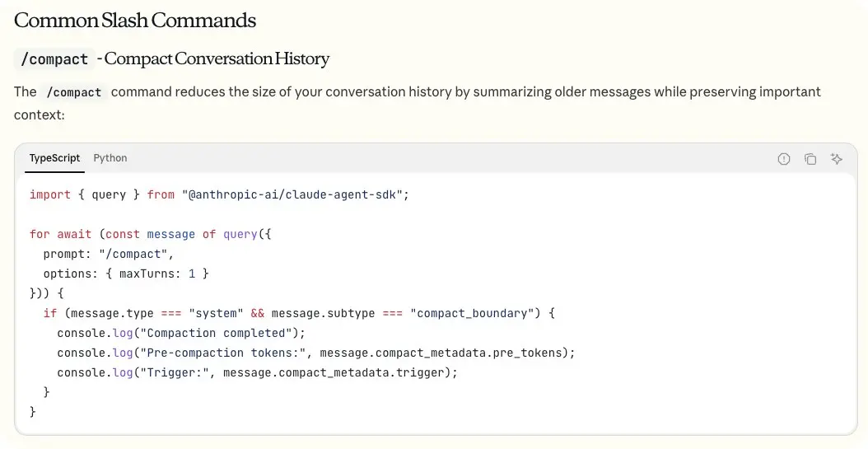Click the /compact code badge in subheading

[x=54, y=58]
